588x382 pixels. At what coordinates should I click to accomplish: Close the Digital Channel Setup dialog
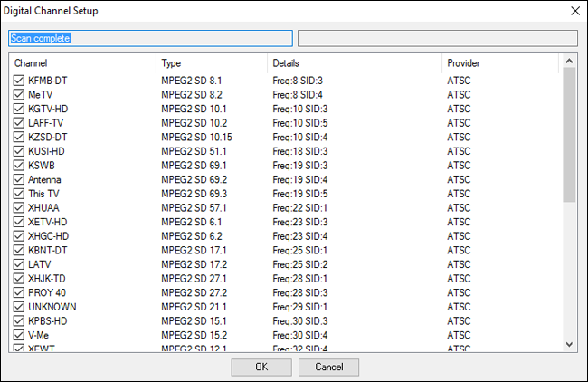[575, 11]
